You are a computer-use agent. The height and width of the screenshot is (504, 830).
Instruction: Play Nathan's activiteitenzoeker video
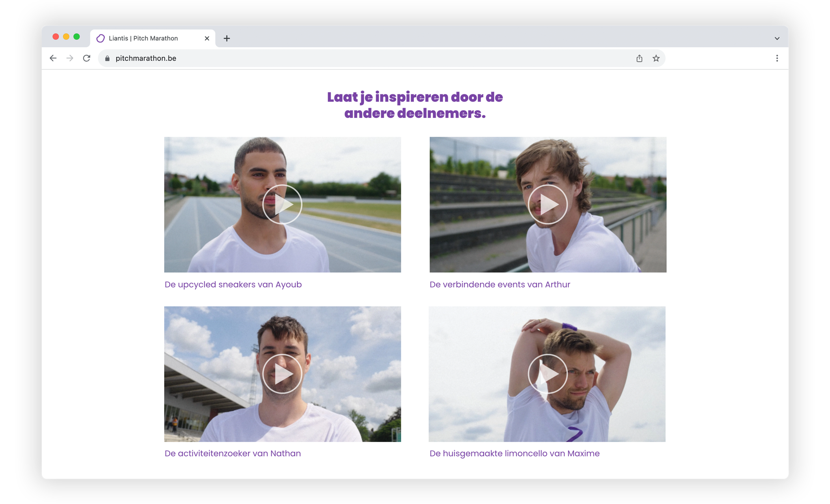click(282, 374)
